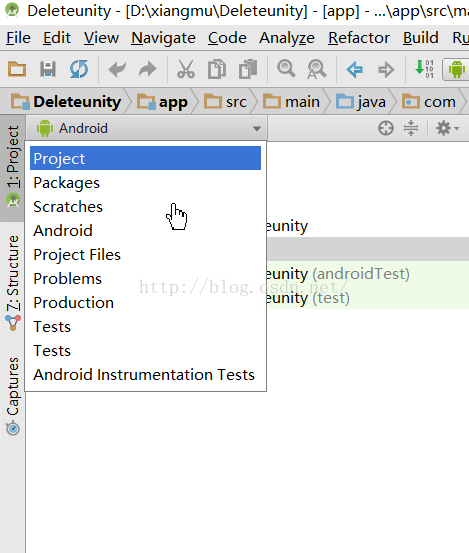The image size is (469, 553).
Task: Click com in the breadcrumb bar
Action: 429,102
